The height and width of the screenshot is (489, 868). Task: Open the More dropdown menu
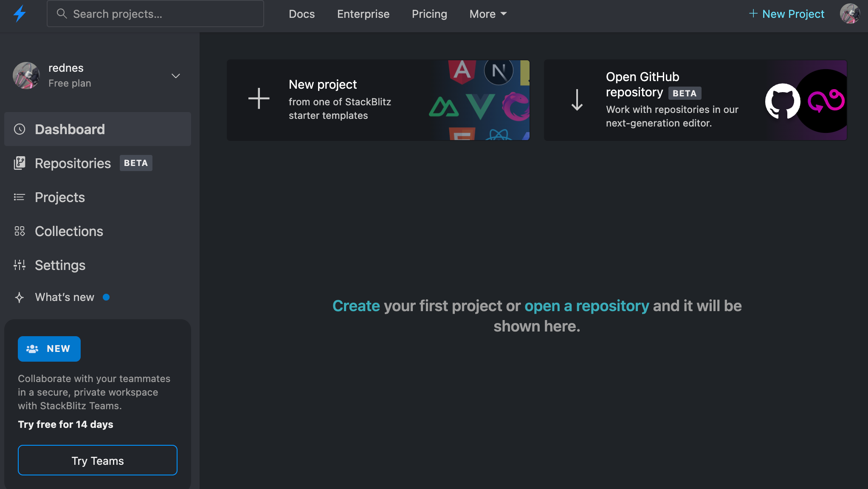(x=488, y=14)
